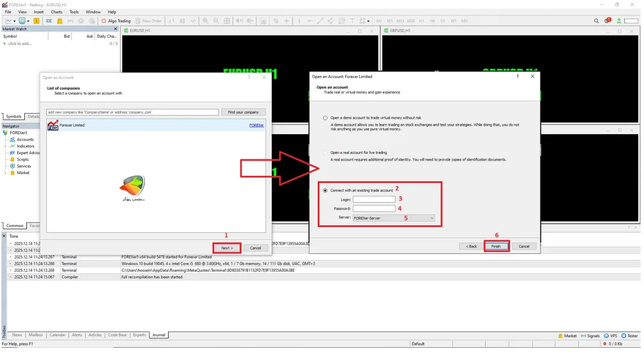Open the Insert menu

pos(39,12)
